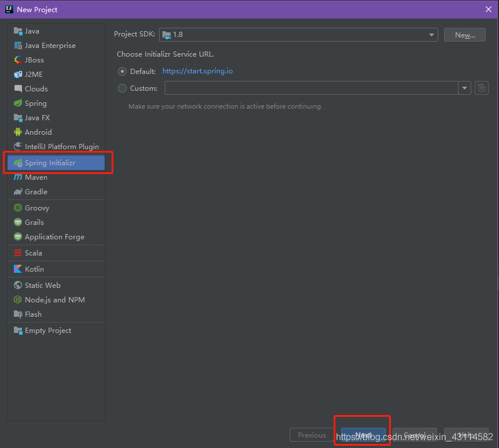This screenshot has width=499, height=448.
Task: Choose Java Enterprise project type text
Action: (x=50, y=46)
